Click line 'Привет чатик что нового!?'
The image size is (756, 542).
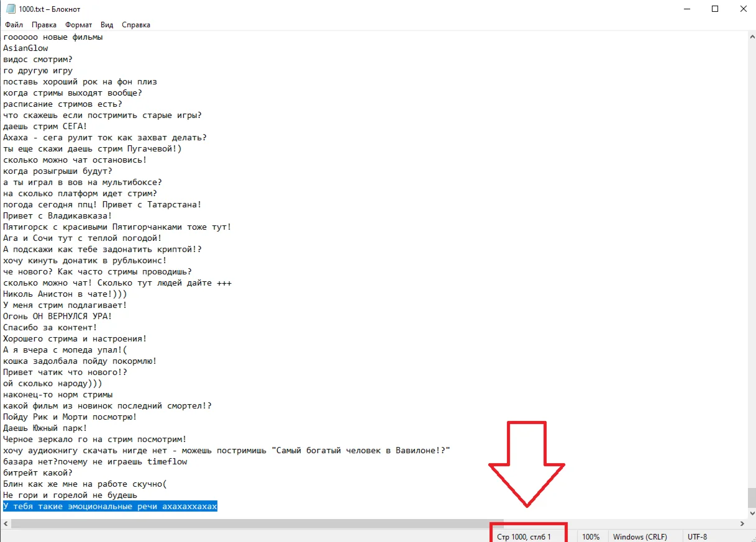click(x=65, y=372)
